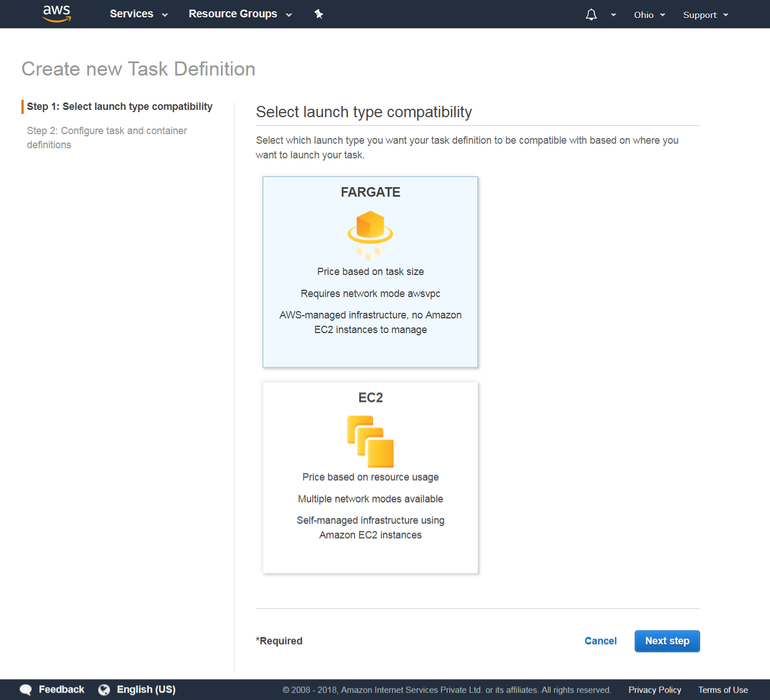Viewport: 770px width, 700px height.
Task: Click 'Multiple network modes available' text
Action: (370, 499)
